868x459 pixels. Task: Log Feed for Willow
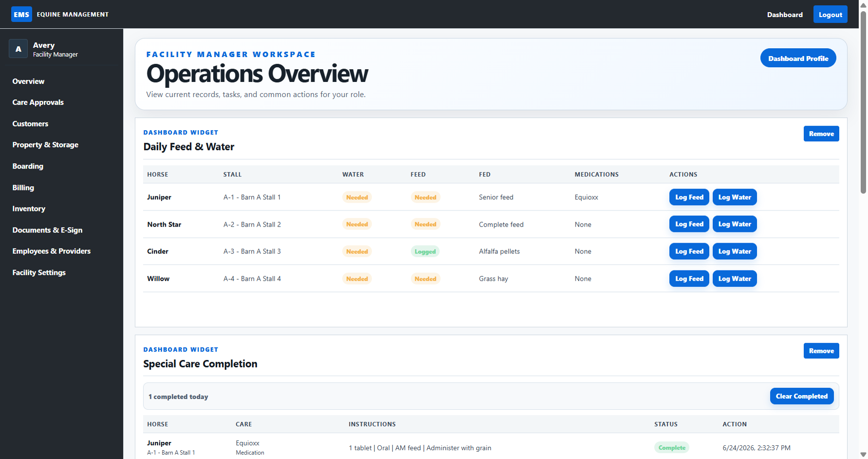point(689,279)
